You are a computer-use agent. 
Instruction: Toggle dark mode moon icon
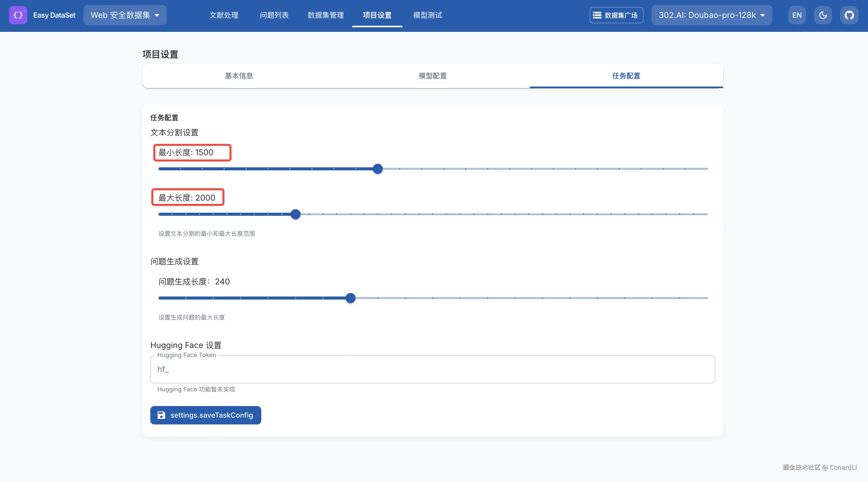(823, 15)
